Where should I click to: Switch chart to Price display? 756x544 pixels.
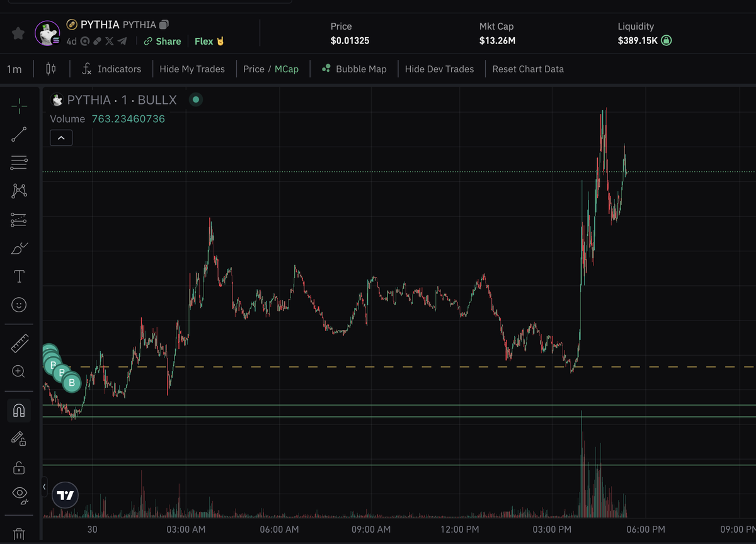point(254,69)
